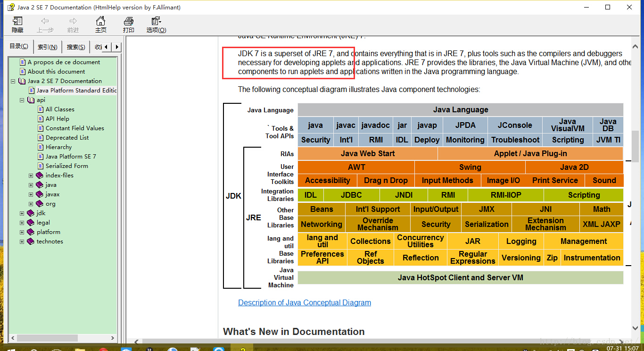Click the 'Serialization' diagram cell
The width and height of the screenshot is (644, 351).
[487, 224]
